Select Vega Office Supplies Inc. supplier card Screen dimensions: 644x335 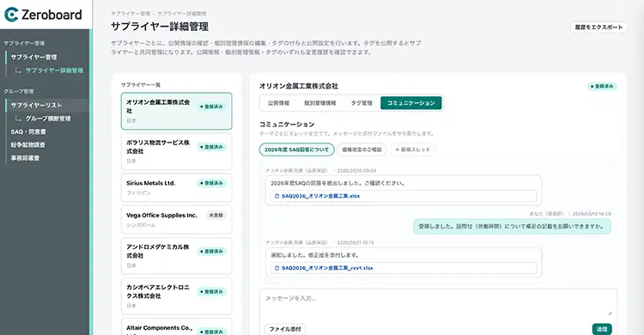coord(176,220)
